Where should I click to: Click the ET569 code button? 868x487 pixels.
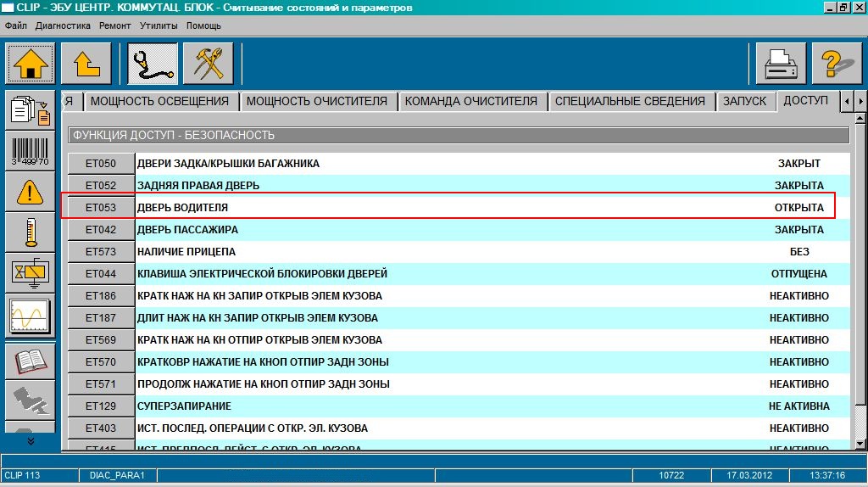point(101,340)
